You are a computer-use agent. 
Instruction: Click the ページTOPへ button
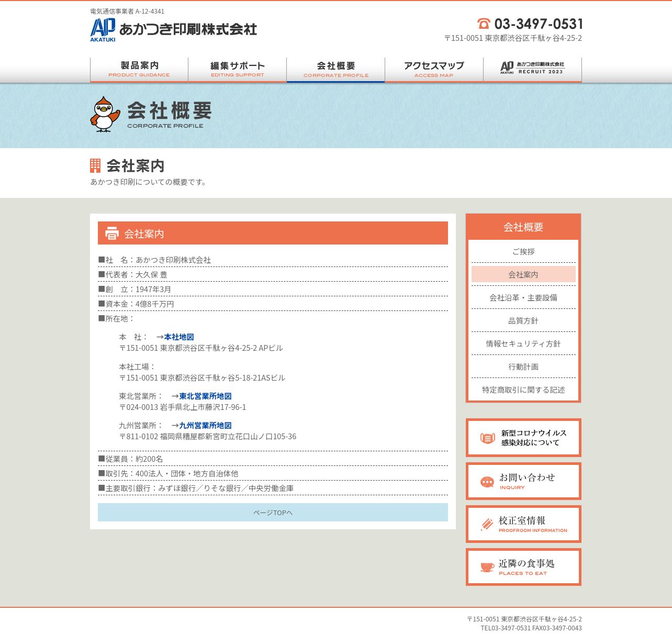[273, 512]
